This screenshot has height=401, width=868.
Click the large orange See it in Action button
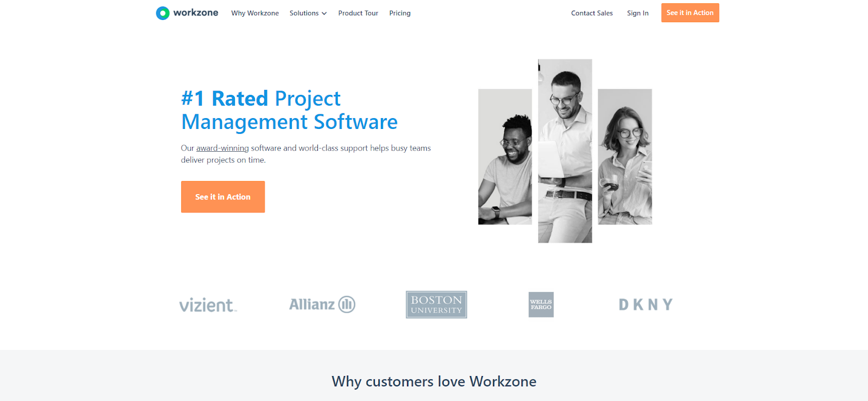tap(223, 197)
